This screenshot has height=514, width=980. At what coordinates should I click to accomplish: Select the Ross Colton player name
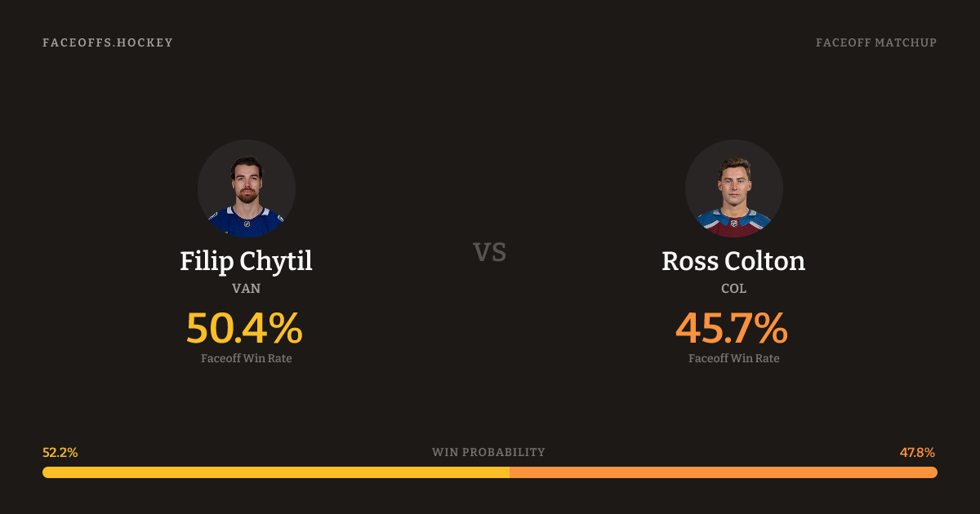pos(733,261)
